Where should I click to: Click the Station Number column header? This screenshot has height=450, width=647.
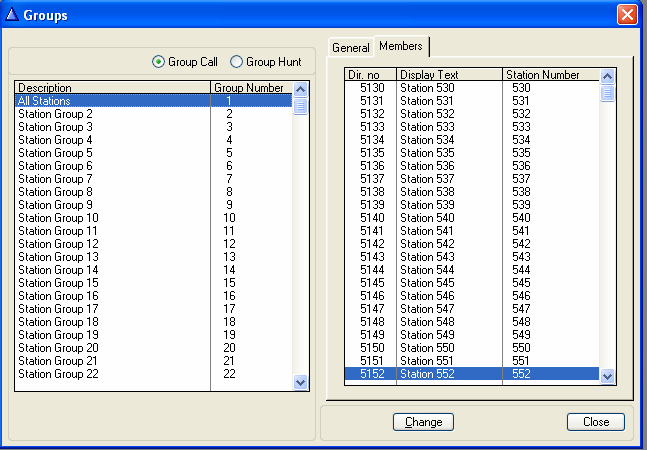click(x=549, y=75)
